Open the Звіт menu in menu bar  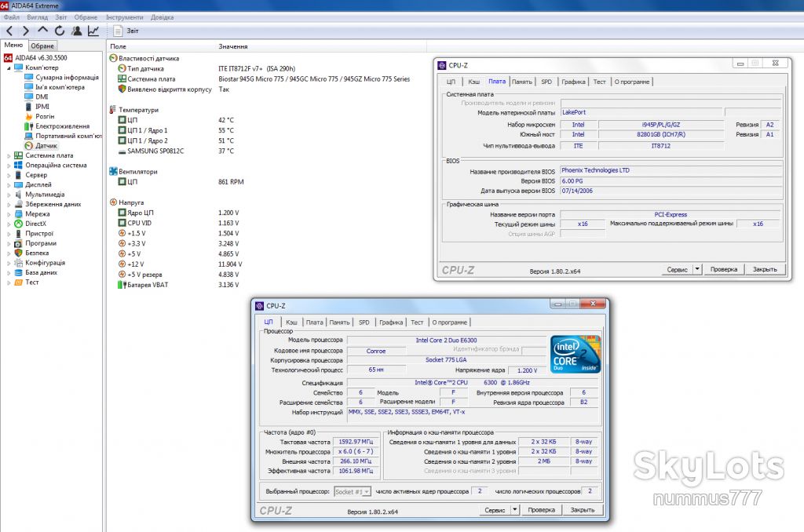61,17
